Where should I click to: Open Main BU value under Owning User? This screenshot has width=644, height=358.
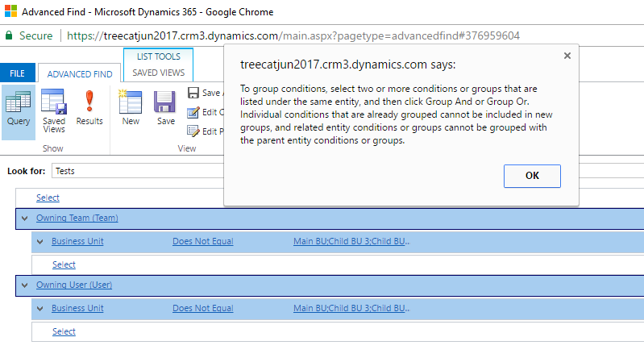(351, 308)
